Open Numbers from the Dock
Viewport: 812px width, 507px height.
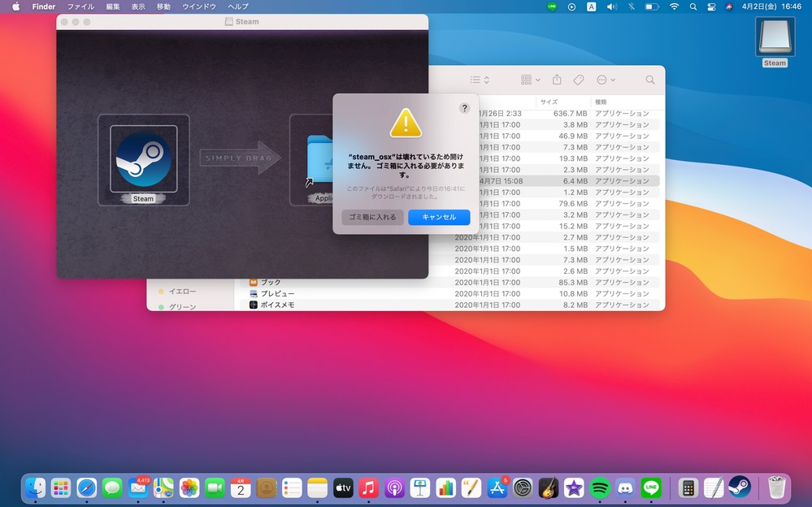(446, 487)
